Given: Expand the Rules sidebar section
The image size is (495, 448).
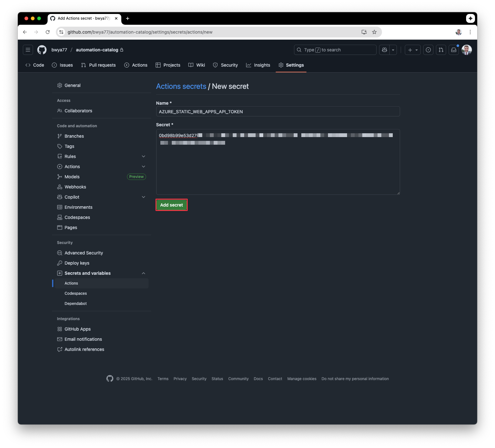Looking at the screenshot, I should click(x=144, y=156).
